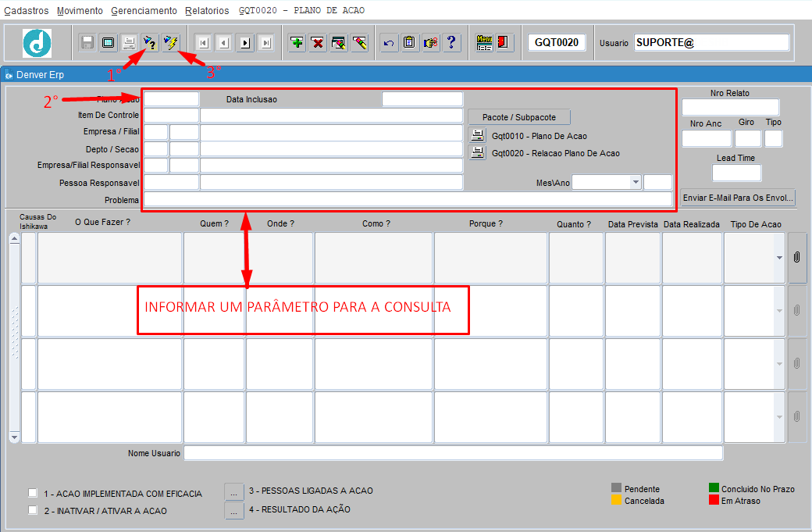Click the undo arrow toolbar icon
Screen dimensions: 812x532
[x=389, y=42]
